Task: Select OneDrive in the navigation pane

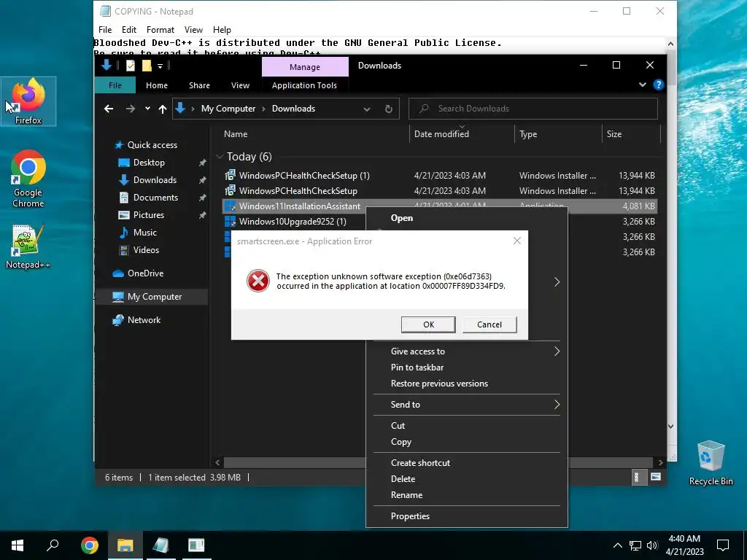Action: (145, 273)
